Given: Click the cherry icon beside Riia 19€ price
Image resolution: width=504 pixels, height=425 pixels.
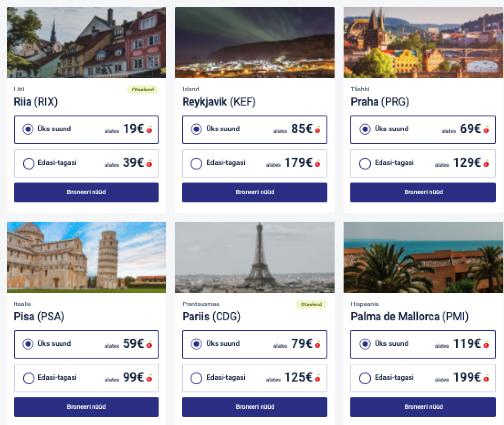Looking at the screenshot, I should (x=149, y=130).
